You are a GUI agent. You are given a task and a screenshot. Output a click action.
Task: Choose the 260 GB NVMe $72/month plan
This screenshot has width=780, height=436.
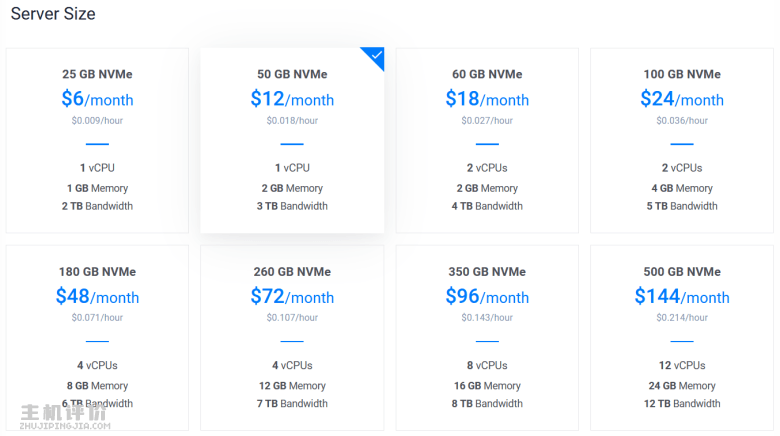[x=292, y=337]
